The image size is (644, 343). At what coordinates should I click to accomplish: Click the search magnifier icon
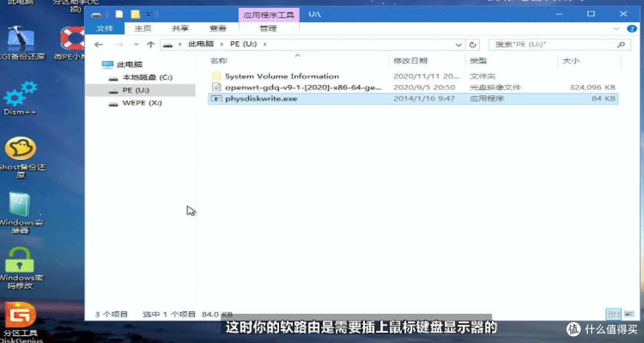(x=621, y=44)
